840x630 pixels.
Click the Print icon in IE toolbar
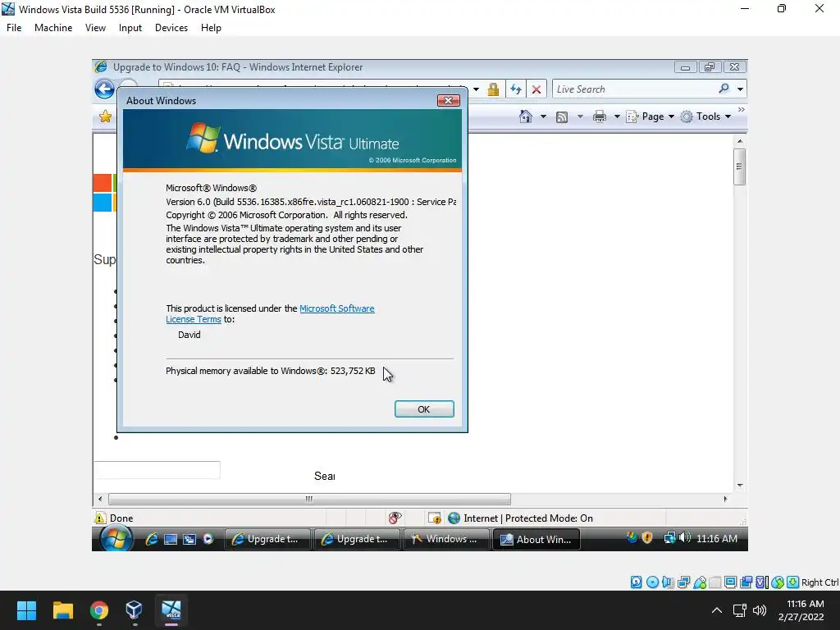(600, 116)
